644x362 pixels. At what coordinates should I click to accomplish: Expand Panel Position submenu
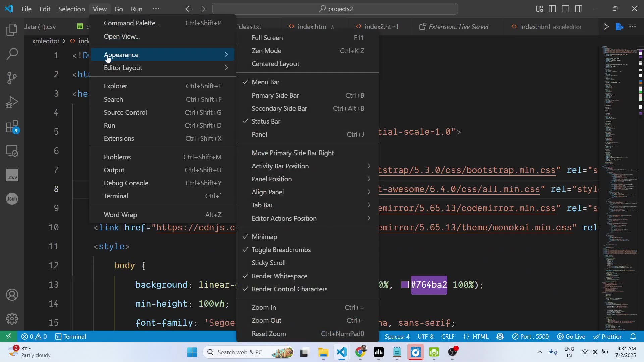[x=308, y=179]
